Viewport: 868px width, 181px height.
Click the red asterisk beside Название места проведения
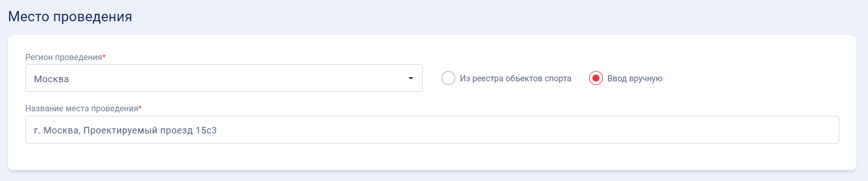click(140, 108)
